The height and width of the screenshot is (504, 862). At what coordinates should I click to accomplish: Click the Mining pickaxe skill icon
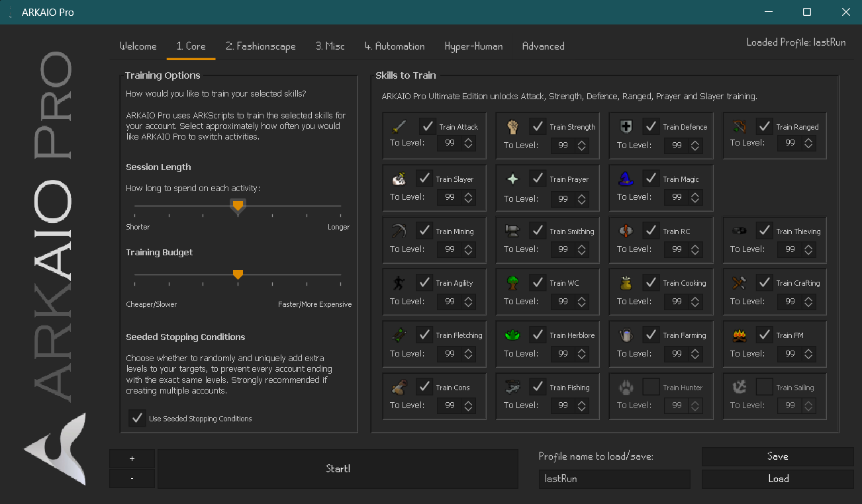[399, 231]
